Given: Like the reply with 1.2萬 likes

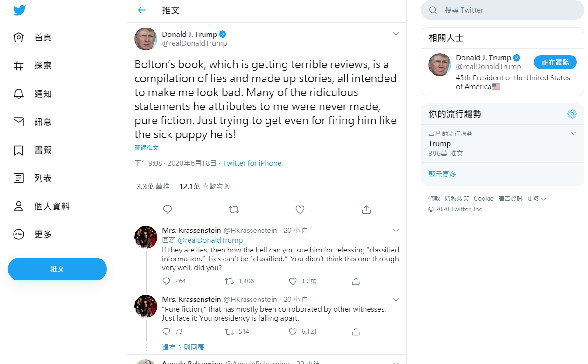Looking at the screenshot, I should tap(293, 281).
